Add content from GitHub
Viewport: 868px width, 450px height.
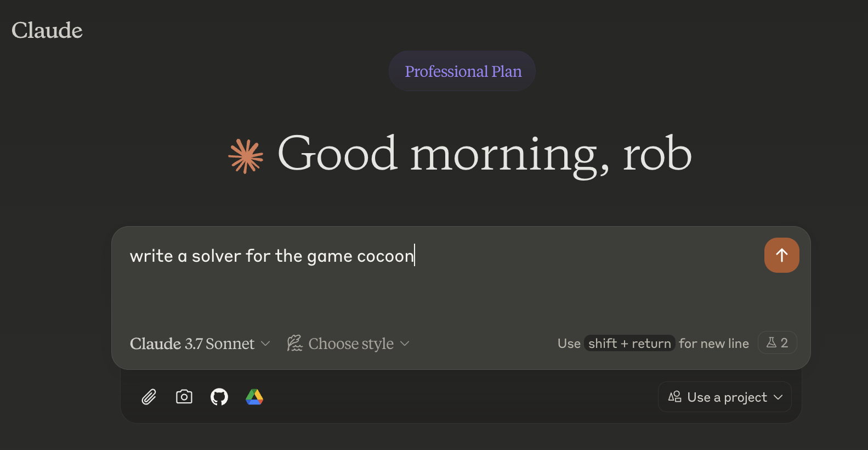click(x=219, y=397)
